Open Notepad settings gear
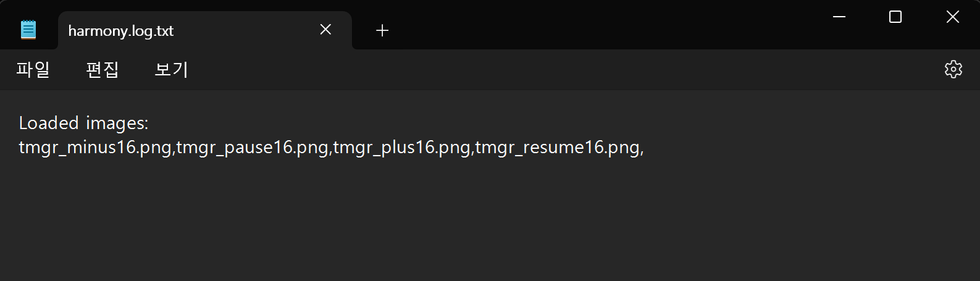This screenshot has width=980, height=281. (x=953, y=69)
